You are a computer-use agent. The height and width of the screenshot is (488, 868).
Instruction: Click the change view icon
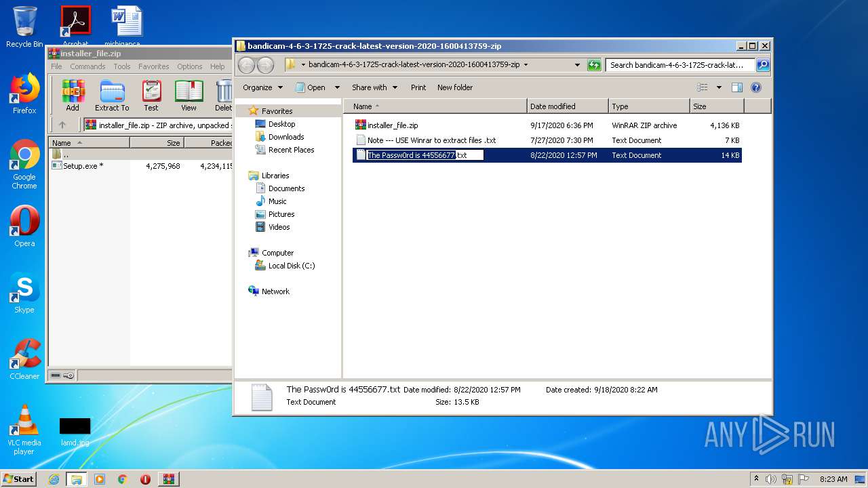(703, 87)
